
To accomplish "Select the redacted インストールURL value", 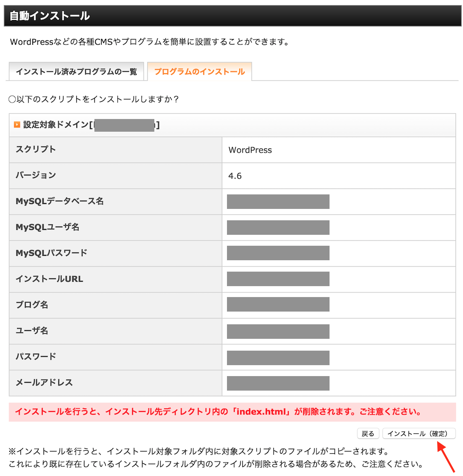I will pyautogui.click(x=278, y=279).
